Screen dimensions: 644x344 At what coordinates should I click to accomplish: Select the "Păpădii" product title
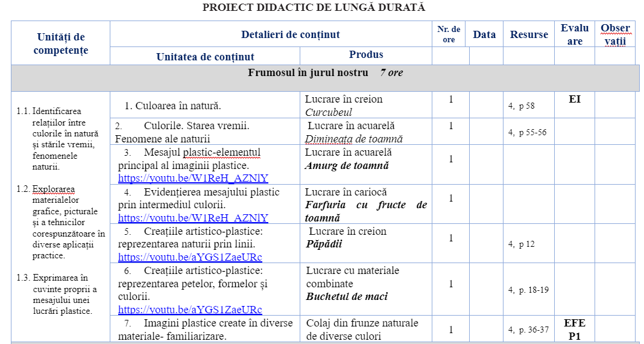coord(324,244)
